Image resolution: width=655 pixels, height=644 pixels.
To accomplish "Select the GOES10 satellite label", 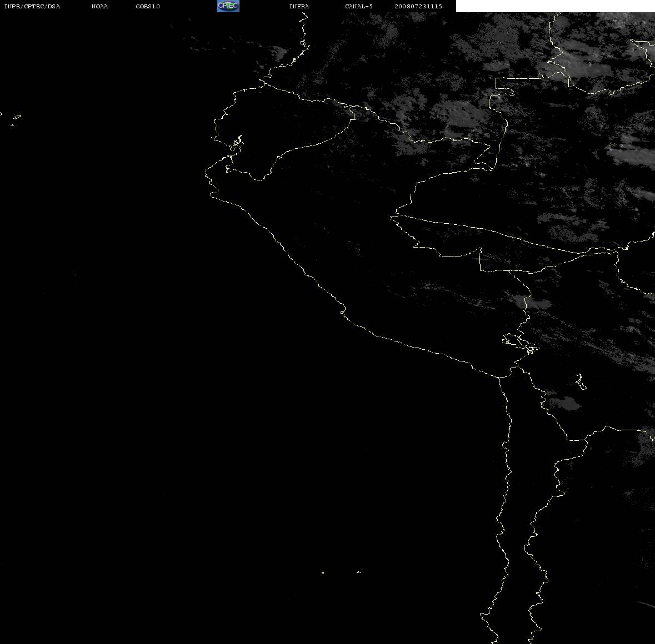I will (148, 6).
